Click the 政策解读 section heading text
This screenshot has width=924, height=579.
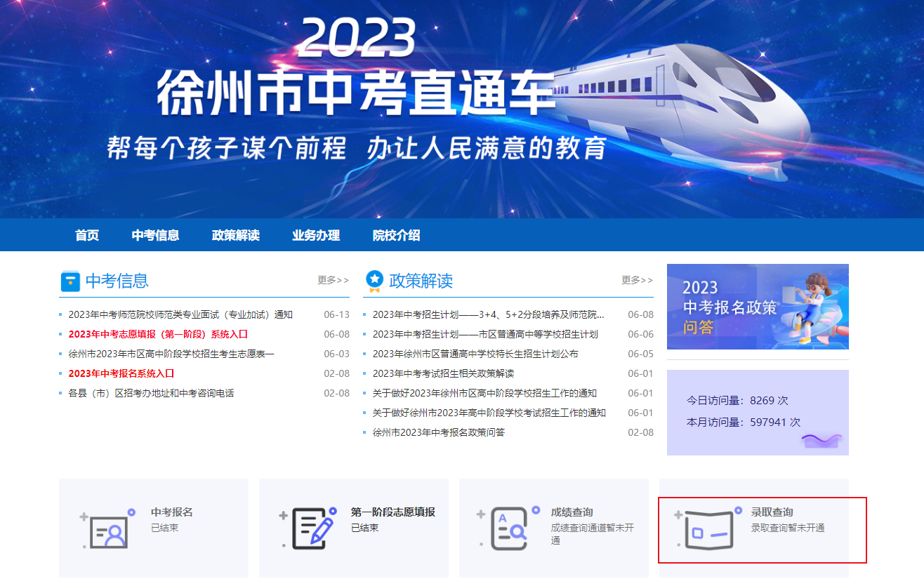421,281
